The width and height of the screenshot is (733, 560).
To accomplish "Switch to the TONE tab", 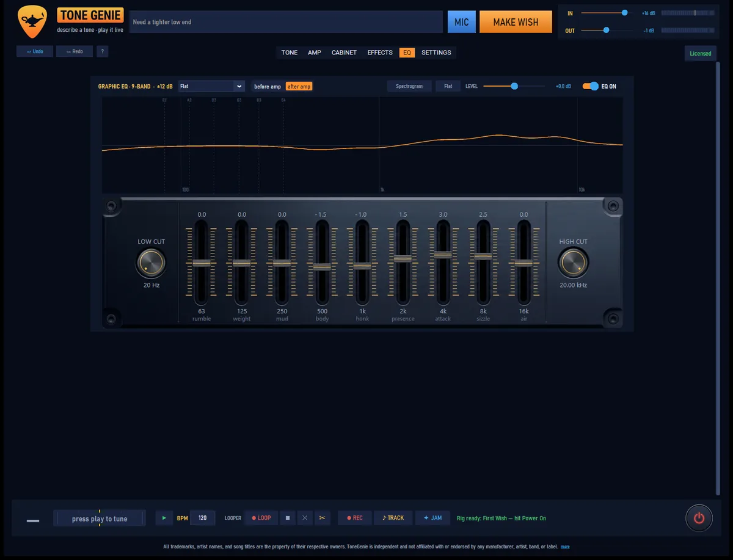I will coord(290,53).
